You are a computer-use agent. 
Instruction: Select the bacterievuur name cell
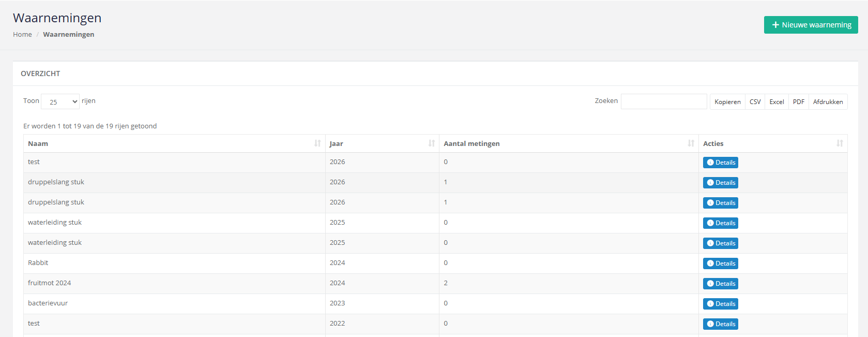174,304
